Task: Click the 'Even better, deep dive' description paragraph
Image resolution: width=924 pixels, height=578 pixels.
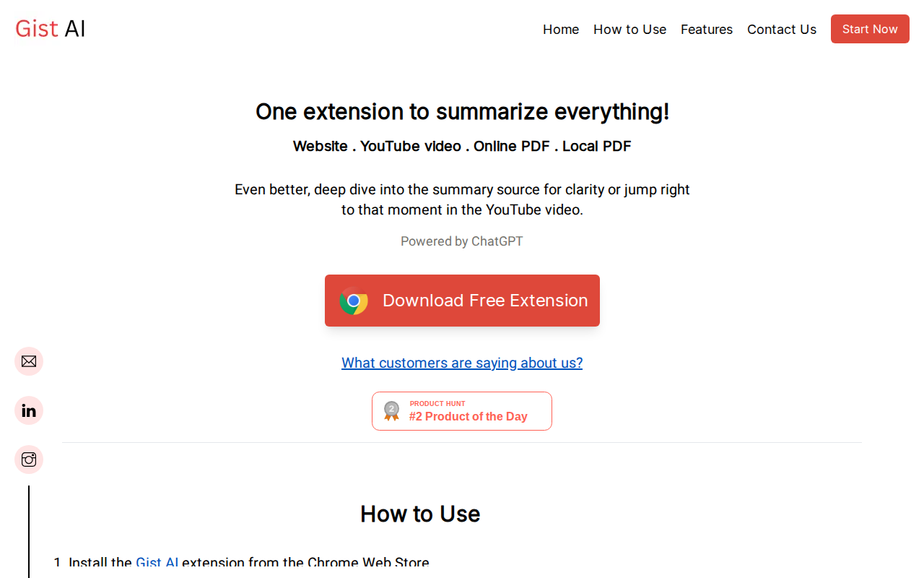Action: click(462, 199)
